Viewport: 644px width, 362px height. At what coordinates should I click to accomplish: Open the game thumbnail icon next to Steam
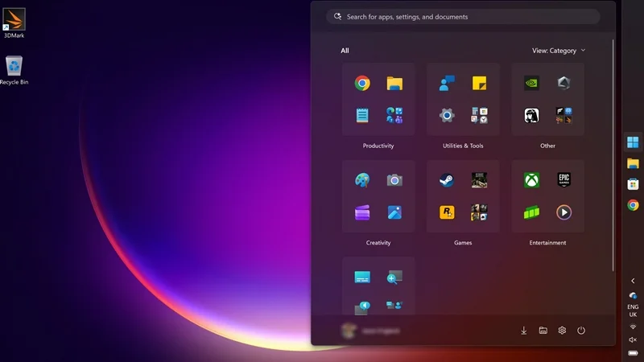[x=479, y=180]
